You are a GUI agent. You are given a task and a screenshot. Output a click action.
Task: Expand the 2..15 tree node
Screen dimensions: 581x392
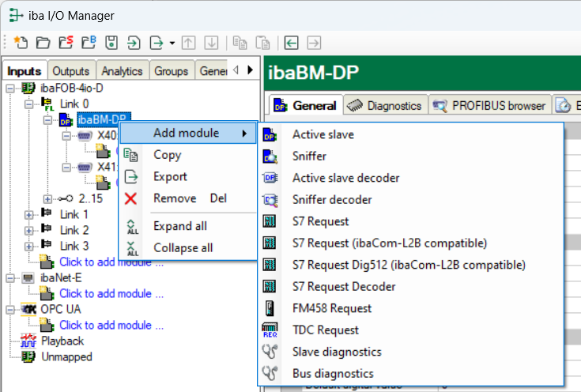(48, 198)
